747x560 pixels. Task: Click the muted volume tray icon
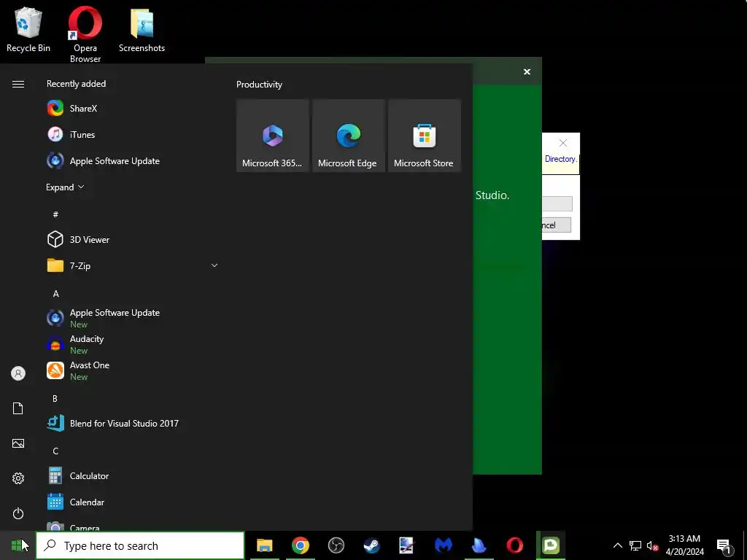(652, 545)
